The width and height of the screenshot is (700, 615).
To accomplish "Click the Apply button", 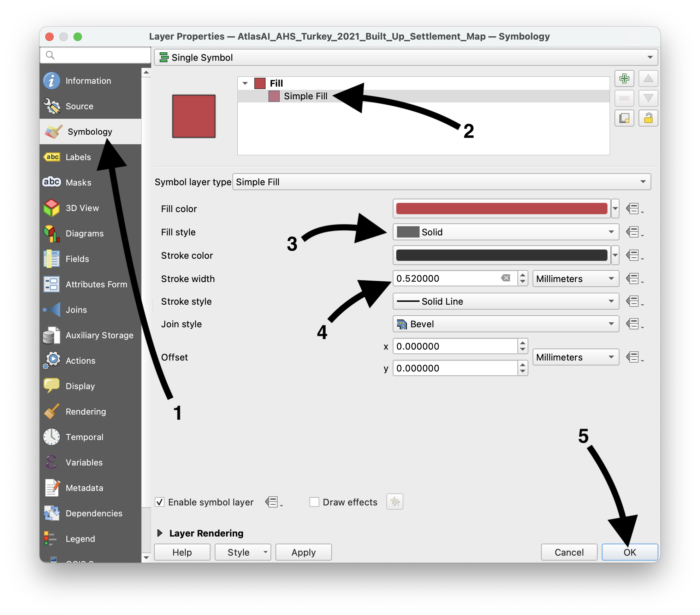I will point(303,552).
